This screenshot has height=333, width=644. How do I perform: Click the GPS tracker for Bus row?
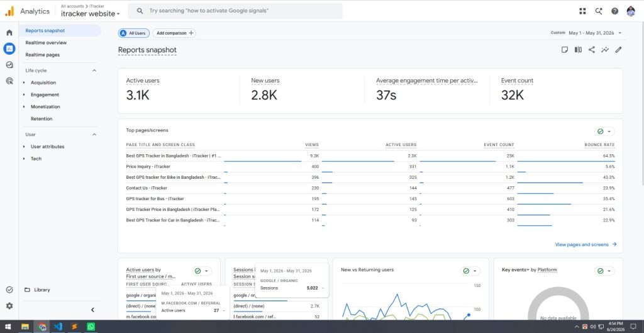pyautogui.click(x=370, y=198)
